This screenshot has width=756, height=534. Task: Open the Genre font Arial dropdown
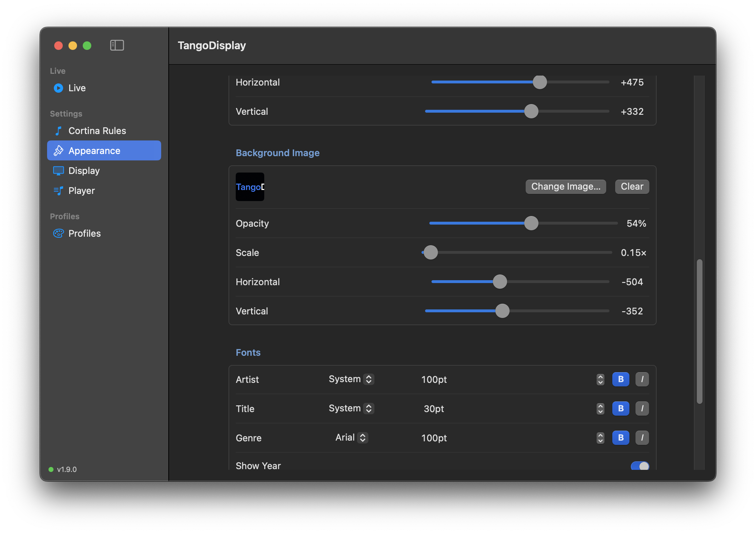pyautogui.click(x=352, y=438)
